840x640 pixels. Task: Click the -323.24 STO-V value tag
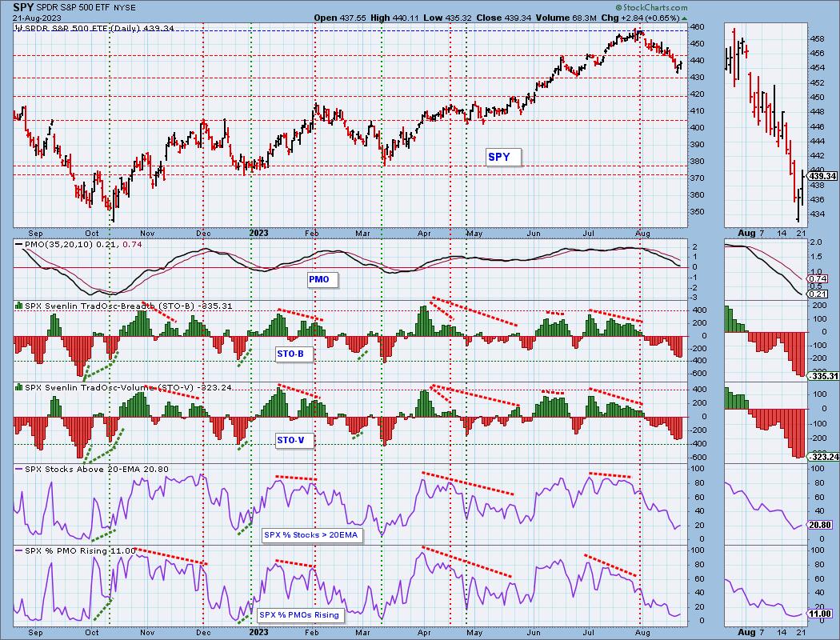pyautogui.click(x=823, y=457)
